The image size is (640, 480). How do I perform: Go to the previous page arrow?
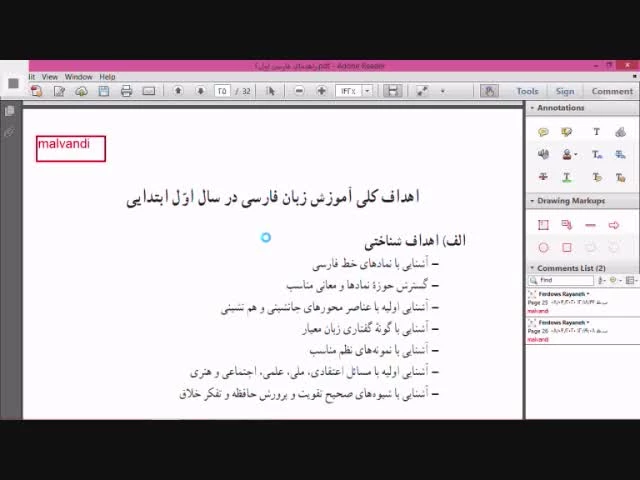point(178,91)
